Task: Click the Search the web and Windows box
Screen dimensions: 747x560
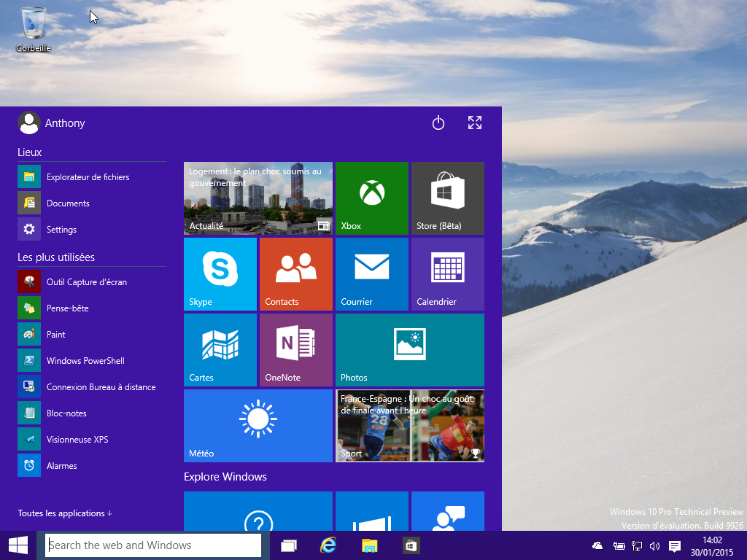Action: coord(153,545)
